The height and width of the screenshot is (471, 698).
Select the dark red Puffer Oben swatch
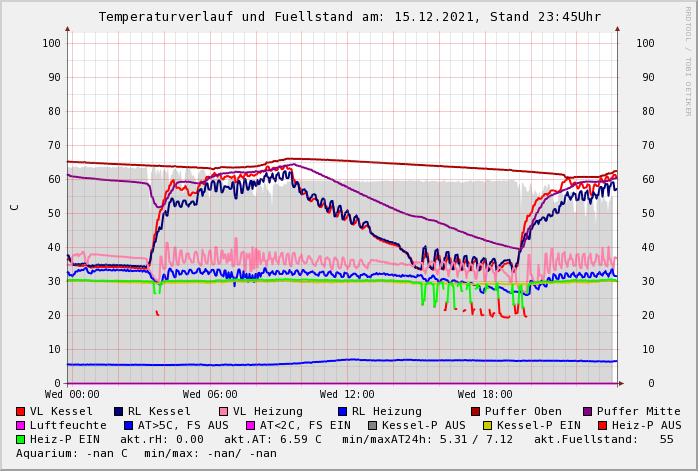475,411
